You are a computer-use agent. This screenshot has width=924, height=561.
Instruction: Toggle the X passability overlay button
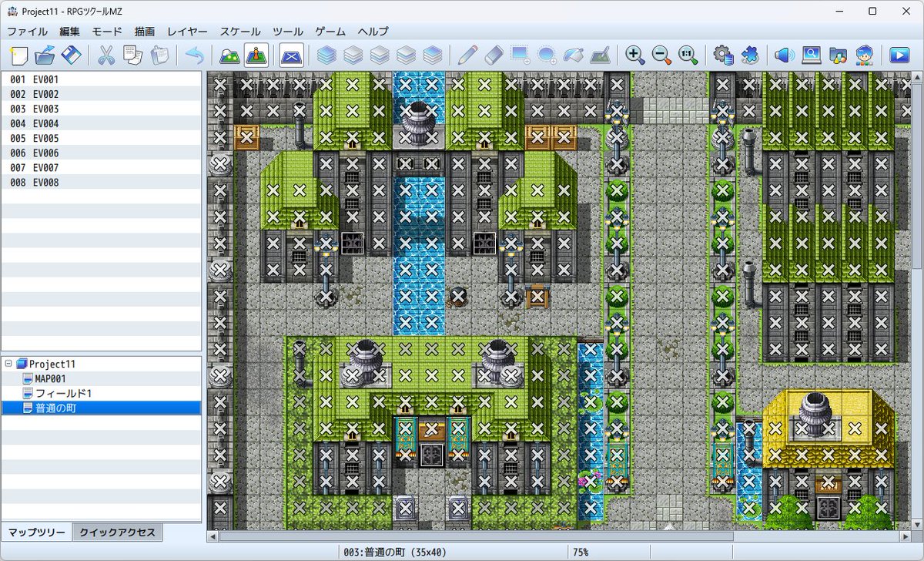point(291,55)
